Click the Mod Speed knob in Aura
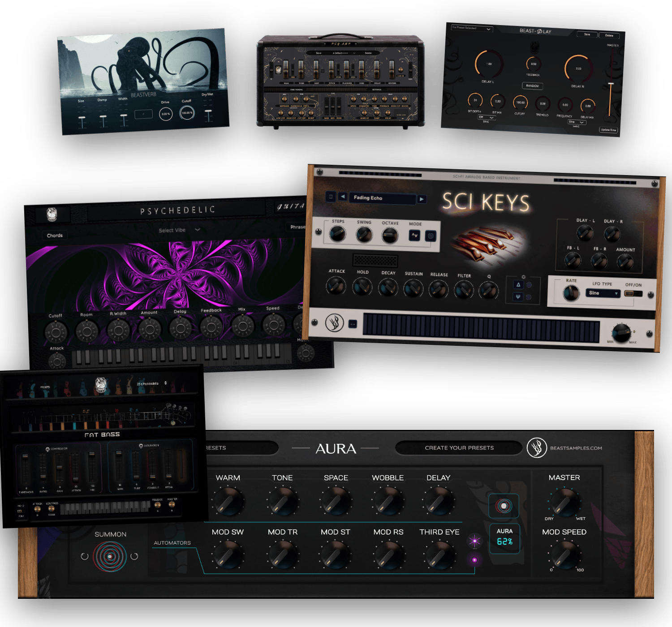Viewport: 672px width, 627px height. (564, 555)
